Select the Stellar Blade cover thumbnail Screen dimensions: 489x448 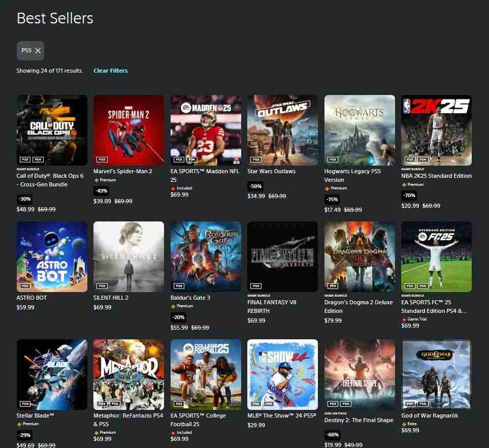[52, 374]
